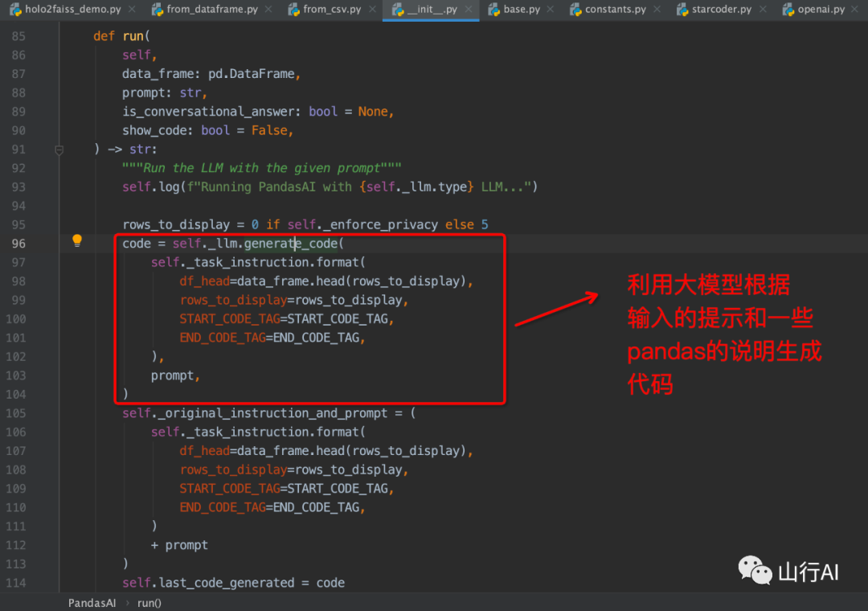The height and width of the screenshot is (611, 868).
Task: Open the from_dataframe.py tab
Action: coord(212,10)
